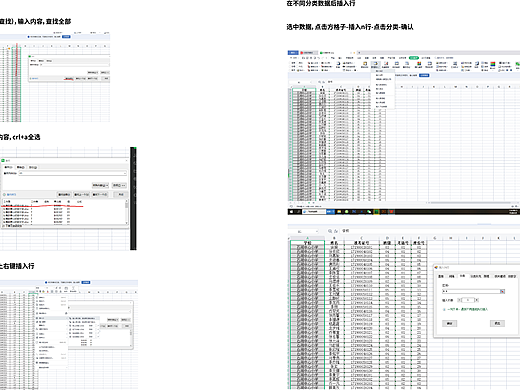Image resolution: width=520 pixels, height=390 pixels.
Task: Decrease the insert row count stepper
Action: (459, 300)
